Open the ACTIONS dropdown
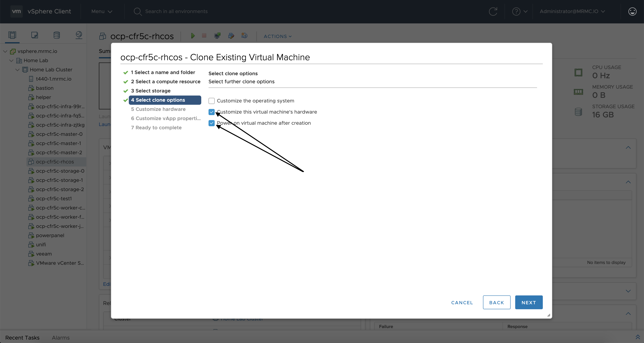This screenshot has width=644, height=343. coord(277,36)
